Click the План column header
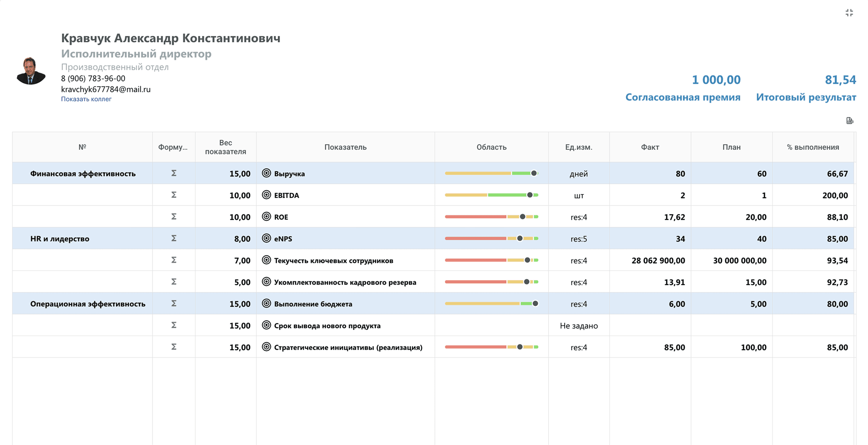Screen dimensions: 868x445 click(x=731, y=147)
